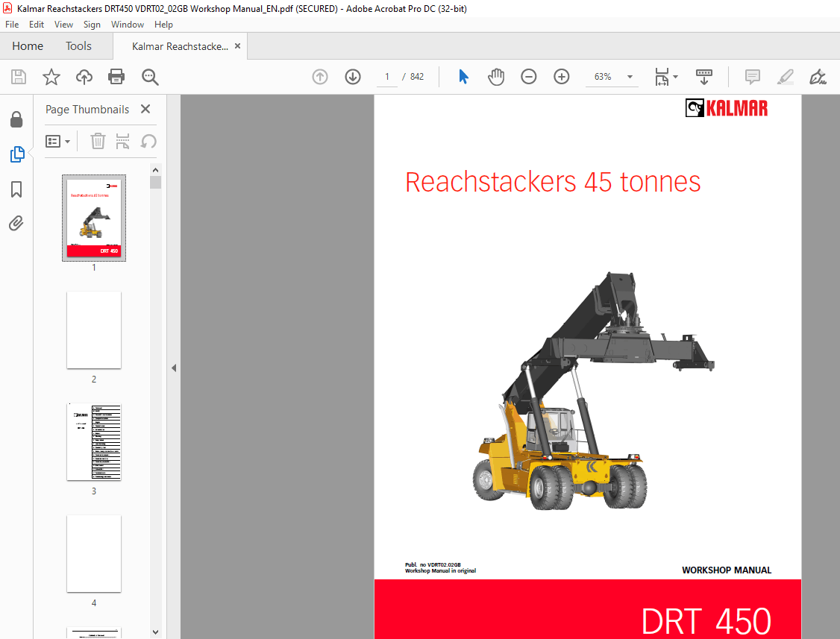This screenshot has width=840, height=639.
Task: Select the Hand tool for panning
Action: click(496, 77)
